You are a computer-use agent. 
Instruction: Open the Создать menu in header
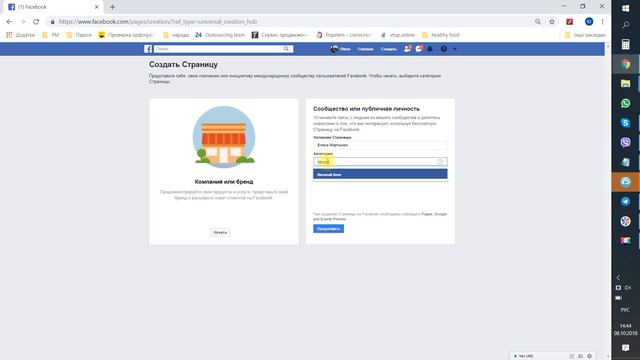coord(389,49)
